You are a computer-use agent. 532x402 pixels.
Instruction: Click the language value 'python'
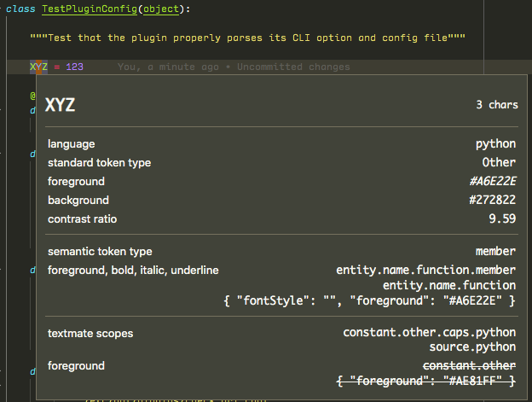click(495, 144)
